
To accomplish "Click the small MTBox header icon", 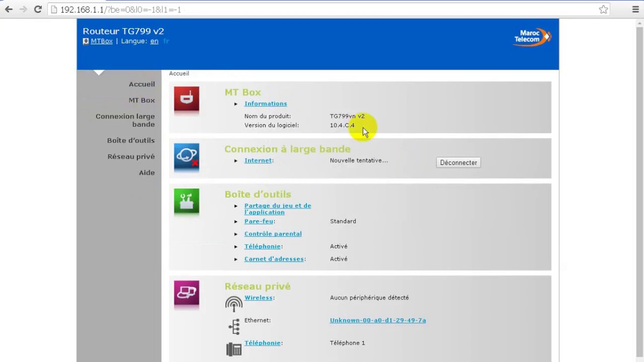I will (x=86, y=41).
